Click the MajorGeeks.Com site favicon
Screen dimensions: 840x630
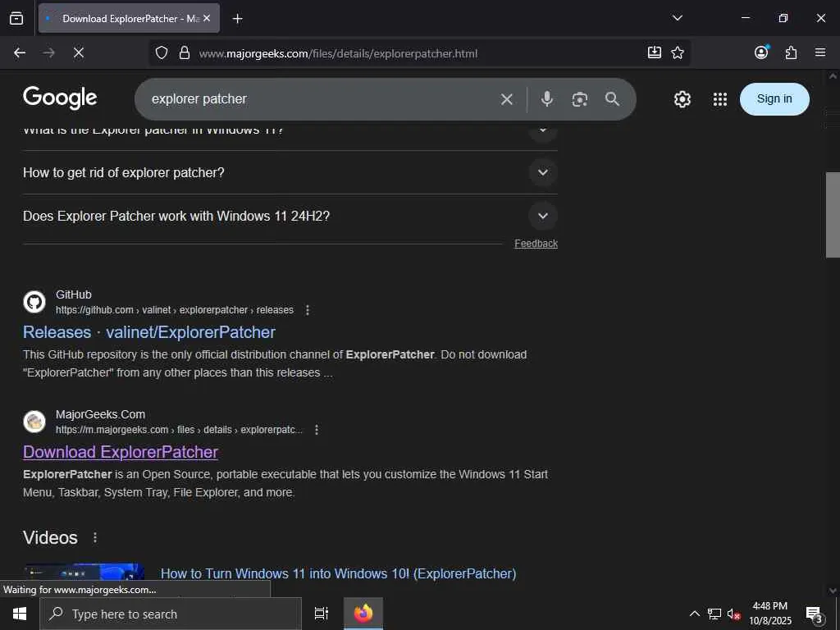coord(34,422)
